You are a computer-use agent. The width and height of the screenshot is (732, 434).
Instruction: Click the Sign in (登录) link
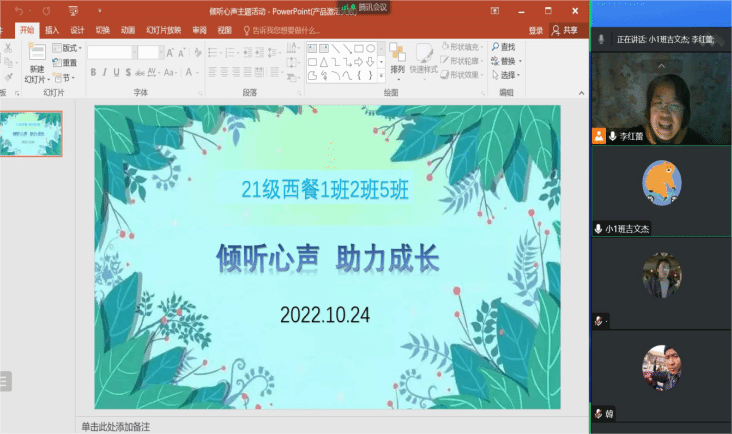coord(536,30)
